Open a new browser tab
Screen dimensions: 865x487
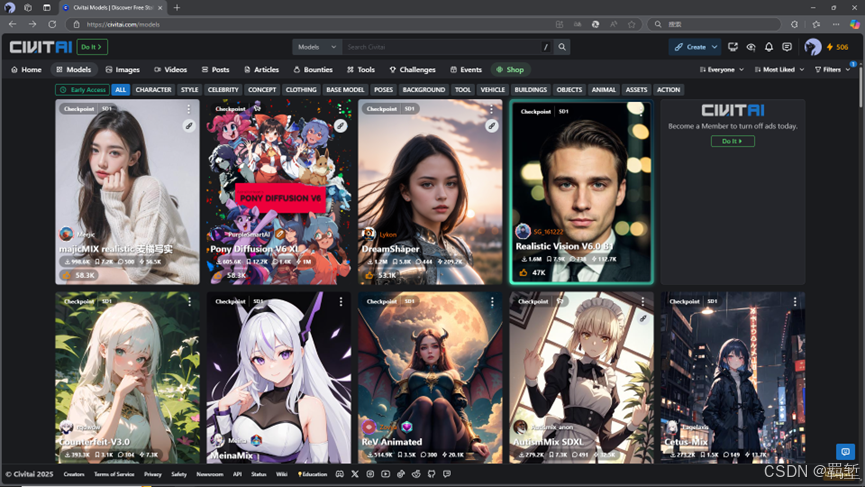177,8
